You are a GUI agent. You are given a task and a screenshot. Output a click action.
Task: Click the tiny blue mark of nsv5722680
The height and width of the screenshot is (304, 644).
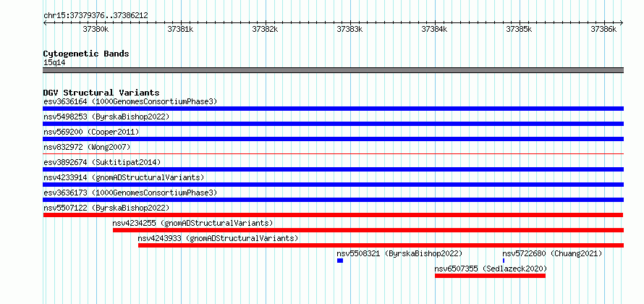click(504, 261)
